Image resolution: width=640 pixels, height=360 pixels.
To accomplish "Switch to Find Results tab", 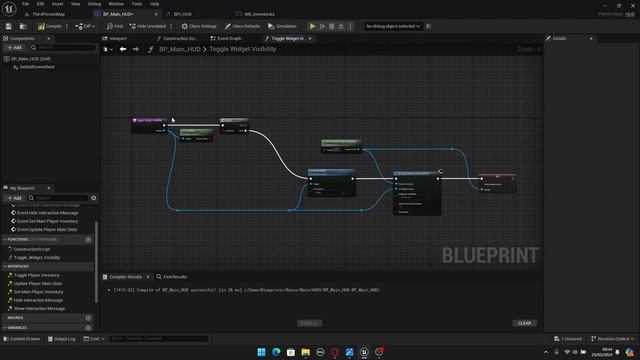I will (x=171, y=277).
